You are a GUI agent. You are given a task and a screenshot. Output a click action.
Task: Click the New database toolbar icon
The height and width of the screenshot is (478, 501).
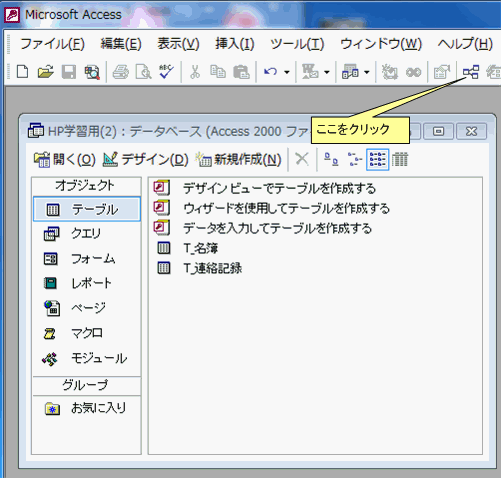22,72
